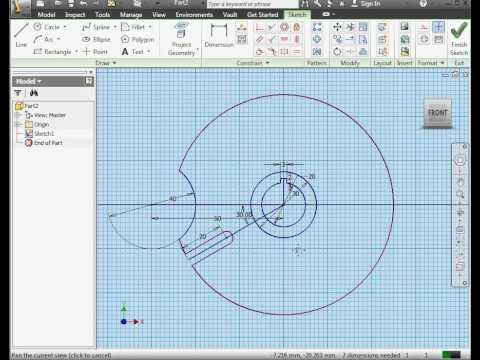Open the Tools tab

tap(103, 15)
